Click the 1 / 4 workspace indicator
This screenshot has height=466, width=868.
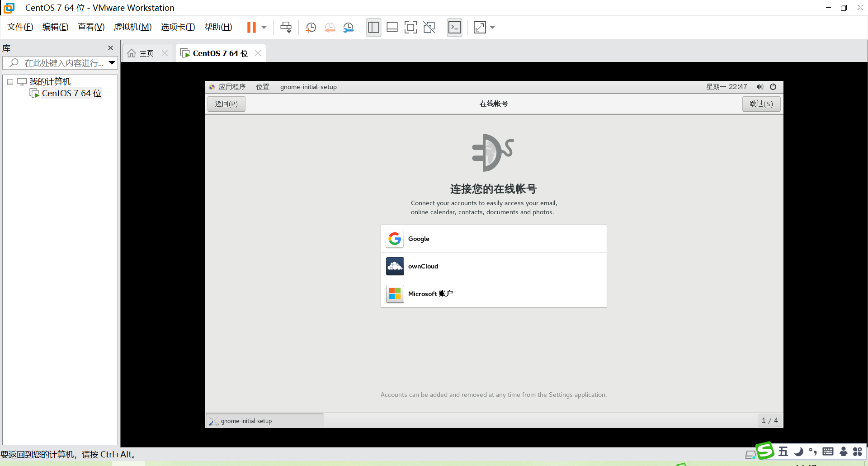[x=770, y=420]
